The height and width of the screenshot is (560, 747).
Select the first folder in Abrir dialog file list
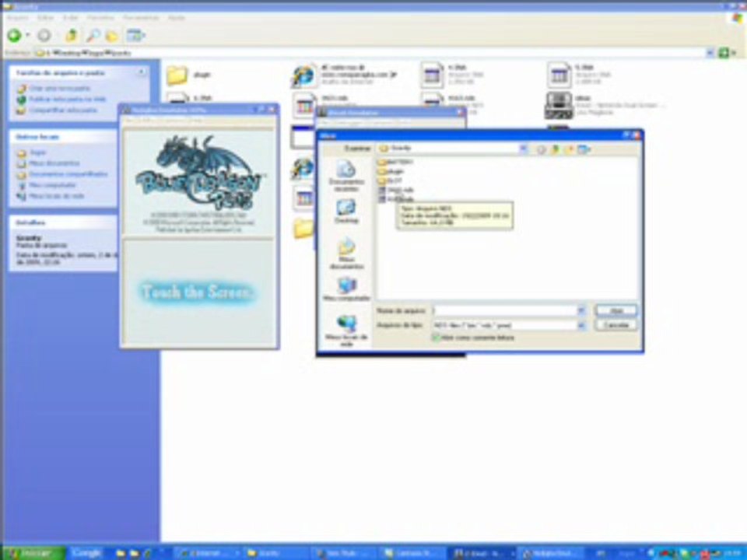point(395,163)
